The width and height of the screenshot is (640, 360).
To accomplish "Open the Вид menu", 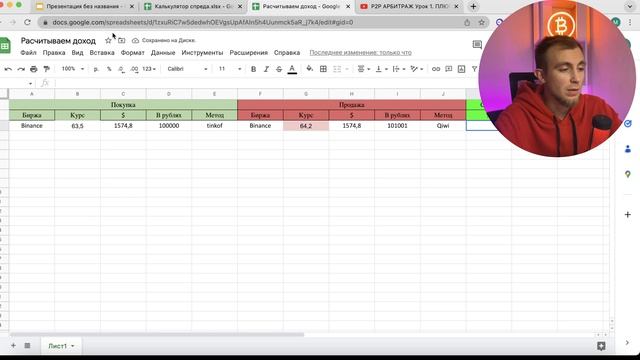I will [x=77, y=53].
